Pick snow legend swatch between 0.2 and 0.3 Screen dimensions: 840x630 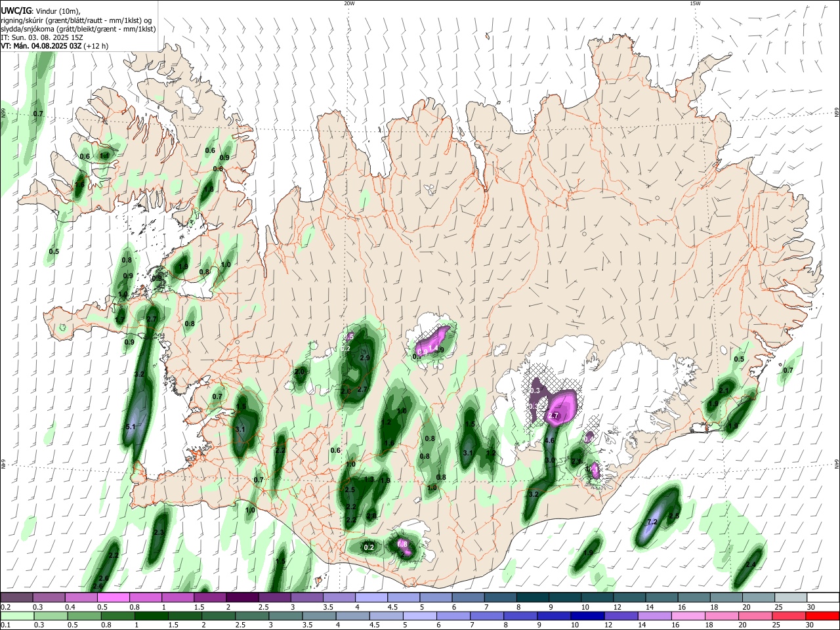click(x=17, y=597)
